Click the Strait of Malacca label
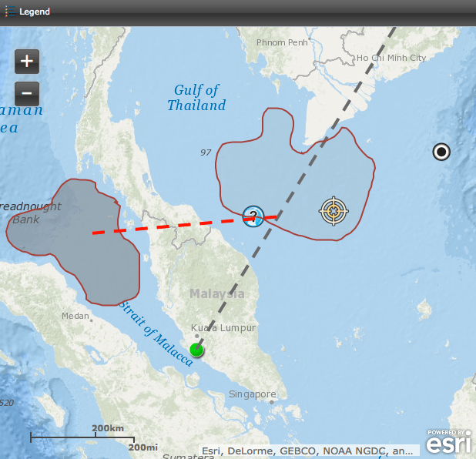 pyautogui.click(x=156, y=334)
